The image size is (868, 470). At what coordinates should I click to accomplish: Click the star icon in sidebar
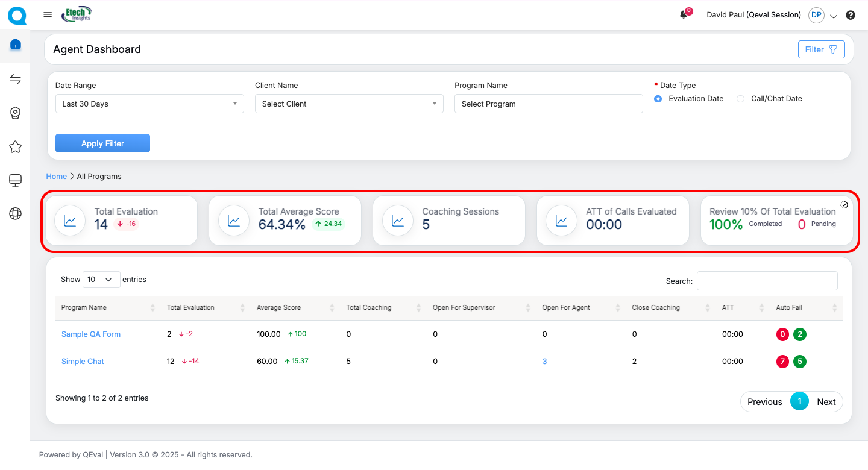[x=16, y=147]
